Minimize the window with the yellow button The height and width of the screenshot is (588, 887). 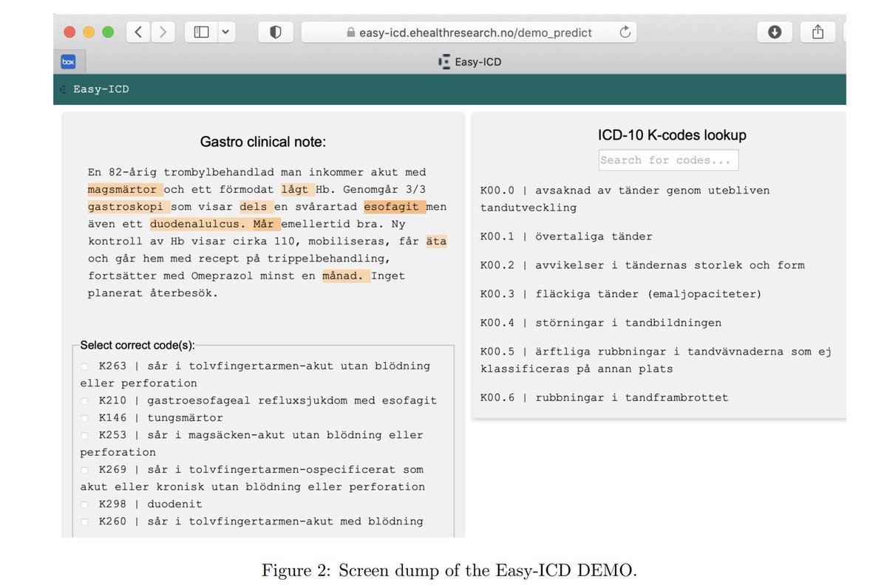(89, 33)
